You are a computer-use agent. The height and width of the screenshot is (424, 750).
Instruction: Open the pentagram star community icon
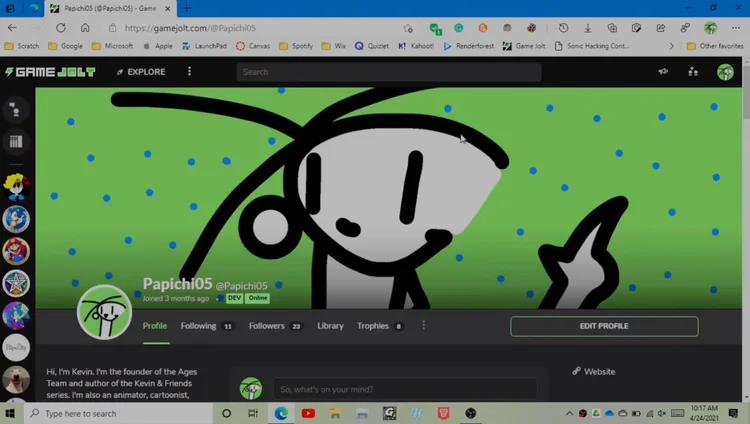coord(16,283)
